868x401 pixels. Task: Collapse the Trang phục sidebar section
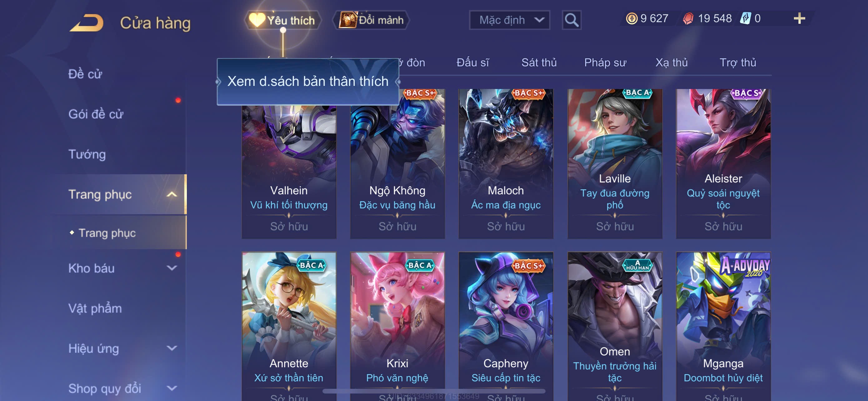(x=172, y=195)
